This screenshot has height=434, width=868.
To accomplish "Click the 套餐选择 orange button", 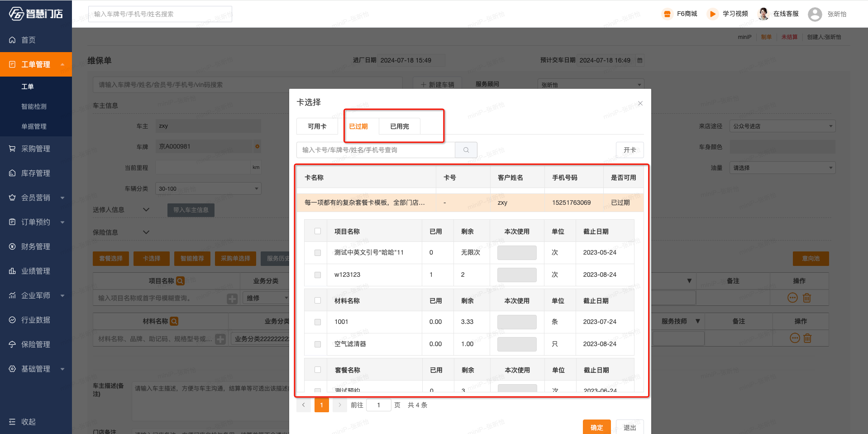I will [111, 258].
